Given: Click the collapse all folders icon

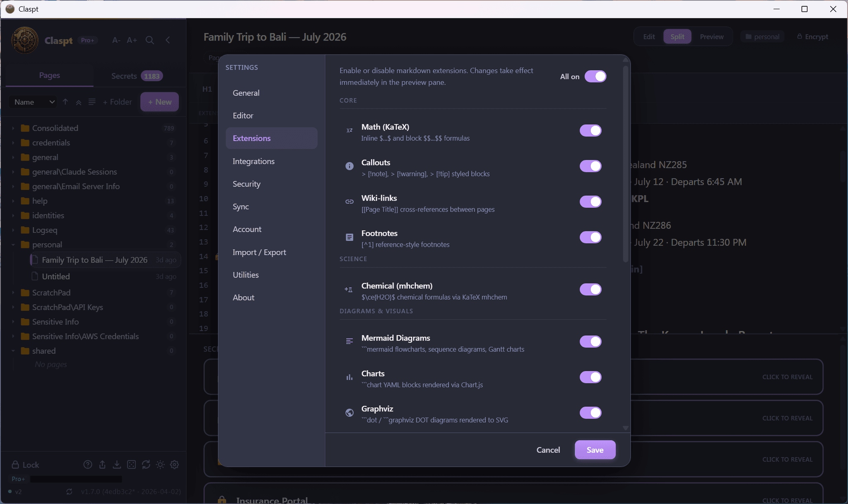Looking at the screenshot, I should coord(78,102).
